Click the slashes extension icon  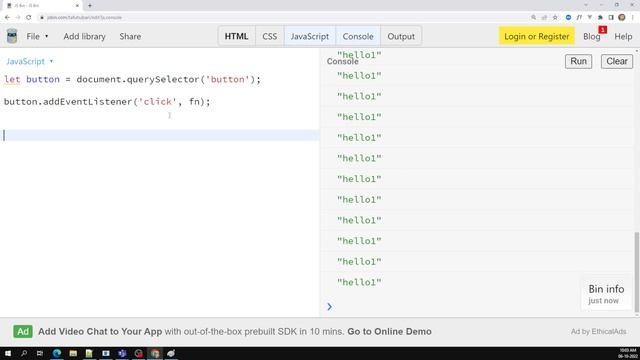point(579,18)
